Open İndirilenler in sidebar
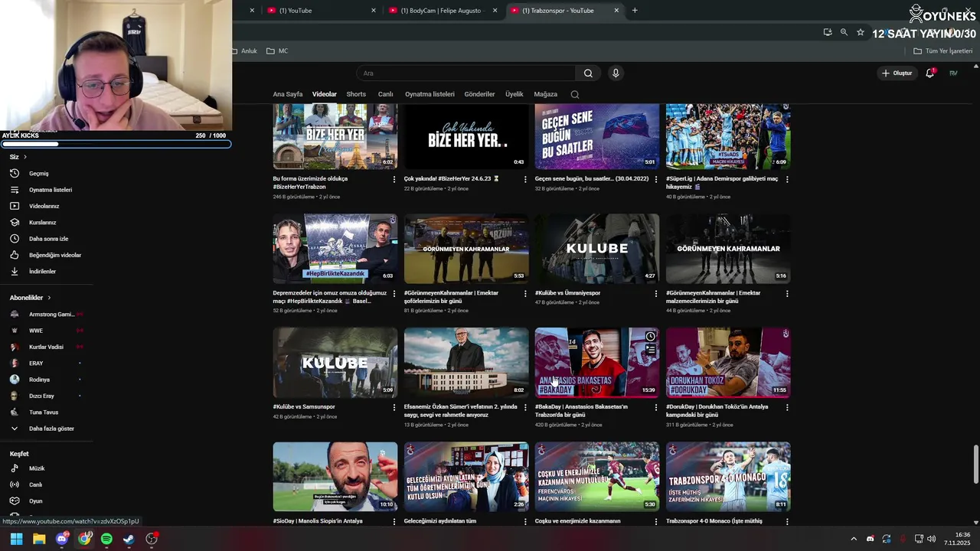This screenshot has height=551, width=980. [x=42, y=272]
